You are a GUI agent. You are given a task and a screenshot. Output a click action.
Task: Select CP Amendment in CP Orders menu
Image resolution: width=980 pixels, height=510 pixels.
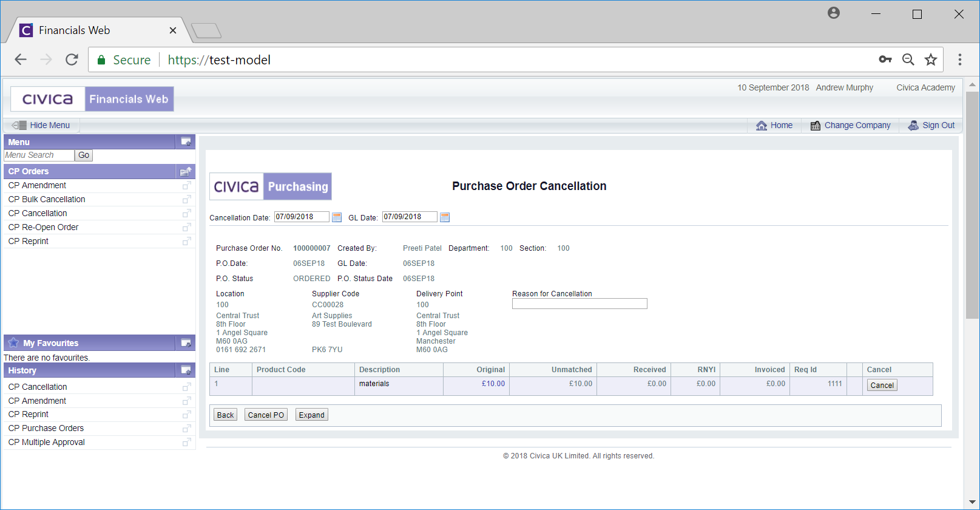tap(37, 185)
